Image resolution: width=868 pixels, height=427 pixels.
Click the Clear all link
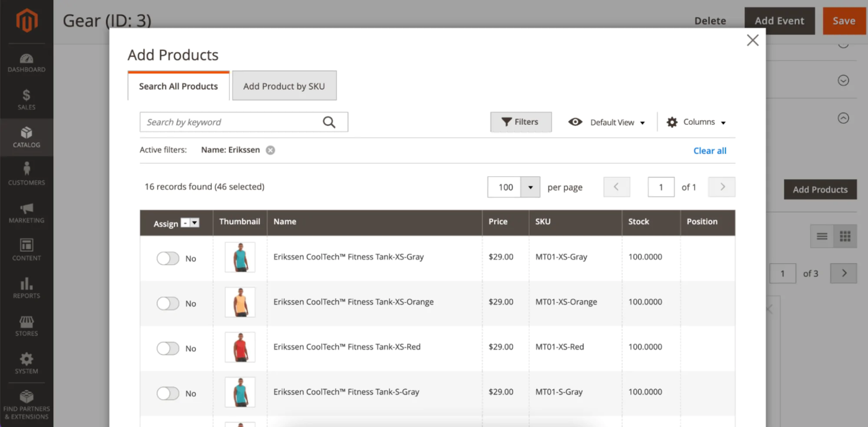click(x=709, y=151)
